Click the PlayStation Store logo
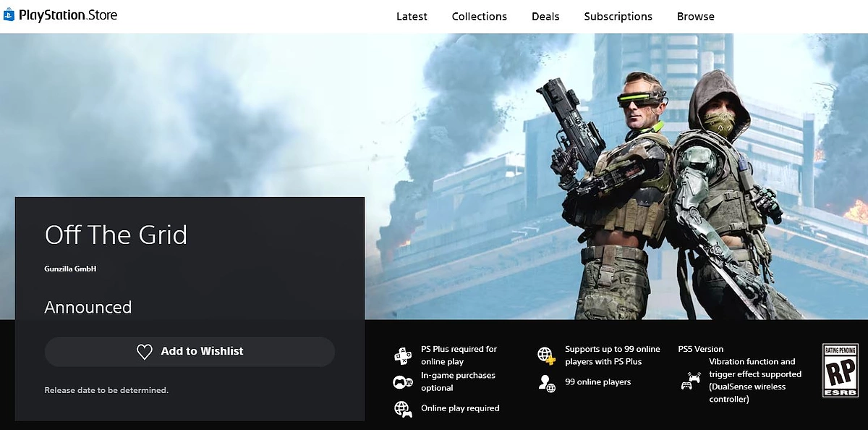 pyautogui.click(x=60, y=15)
